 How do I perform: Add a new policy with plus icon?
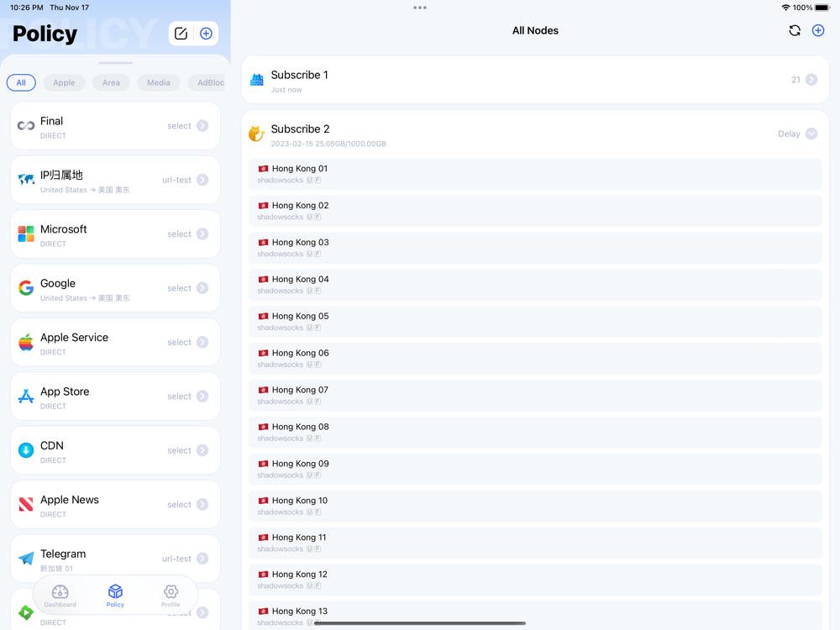coord(206,34)
